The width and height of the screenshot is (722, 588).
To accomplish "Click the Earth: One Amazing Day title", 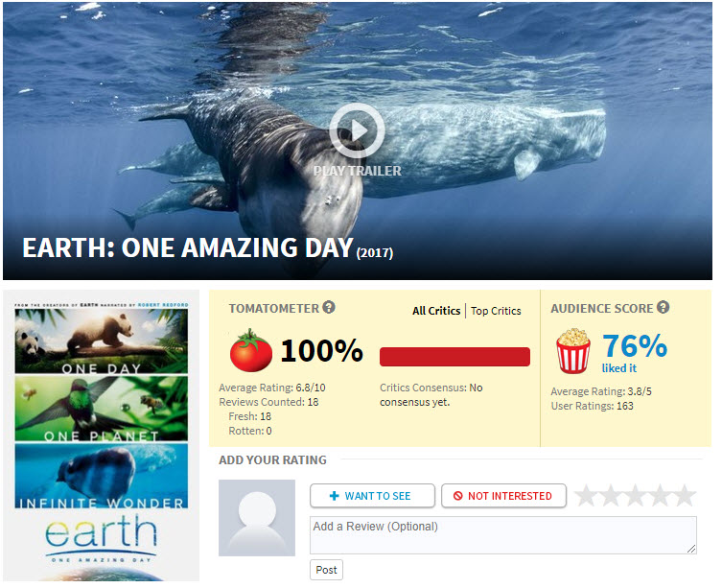I will (190, 250).
